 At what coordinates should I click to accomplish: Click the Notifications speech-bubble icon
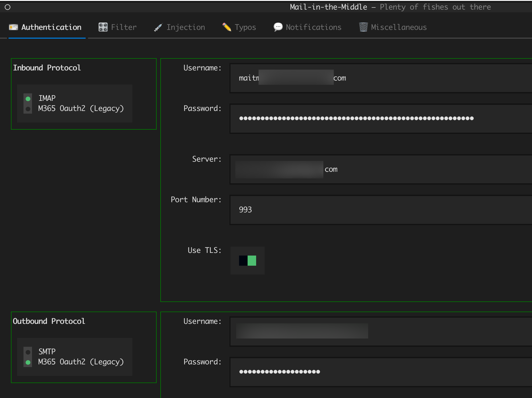(x=278, y=27)
